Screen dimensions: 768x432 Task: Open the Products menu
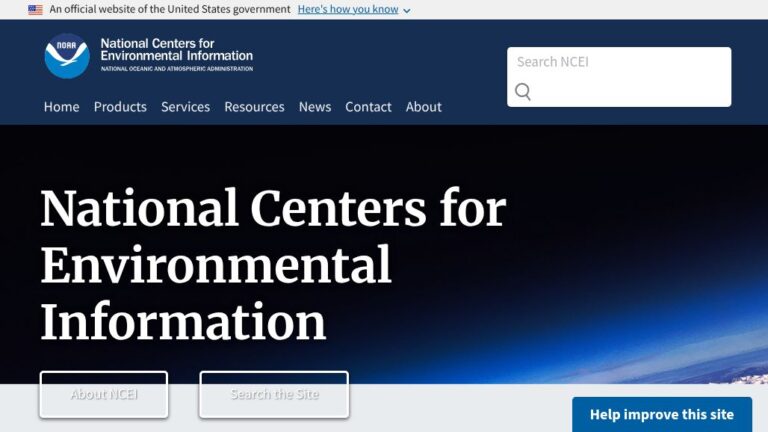point(120,107)
